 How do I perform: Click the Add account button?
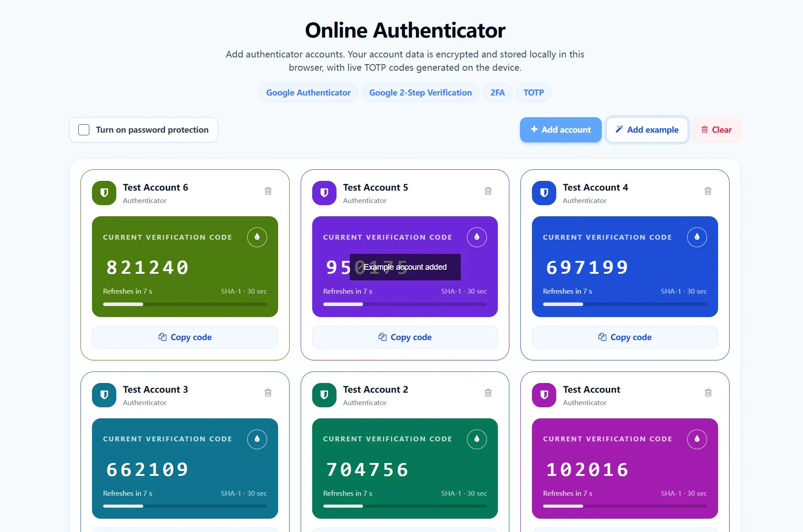coord(561,130)
